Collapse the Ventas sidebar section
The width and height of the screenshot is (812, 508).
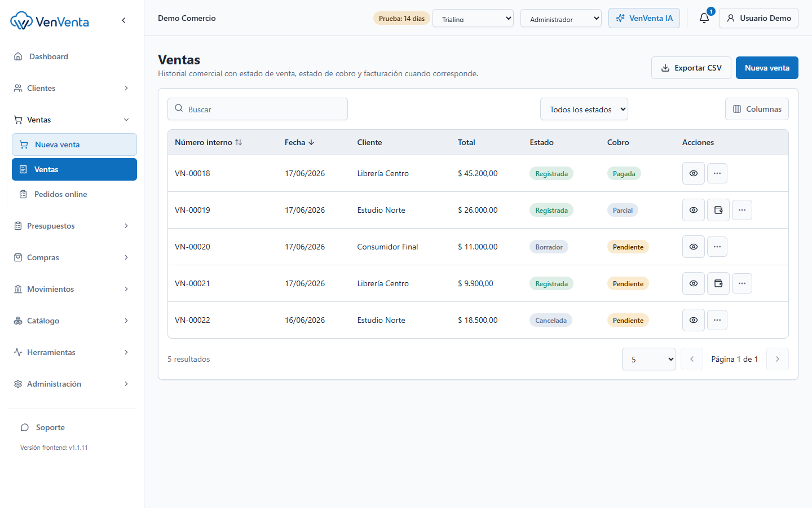(x=72, y=120)
